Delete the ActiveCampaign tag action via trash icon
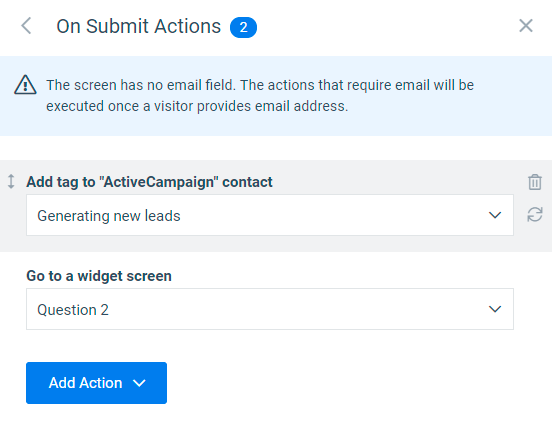552x428 pixels. coord(534,182)
